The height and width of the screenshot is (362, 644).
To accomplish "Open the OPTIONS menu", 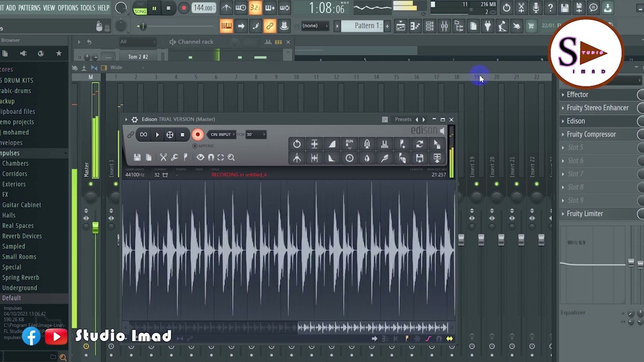I will tap(68, 8).
